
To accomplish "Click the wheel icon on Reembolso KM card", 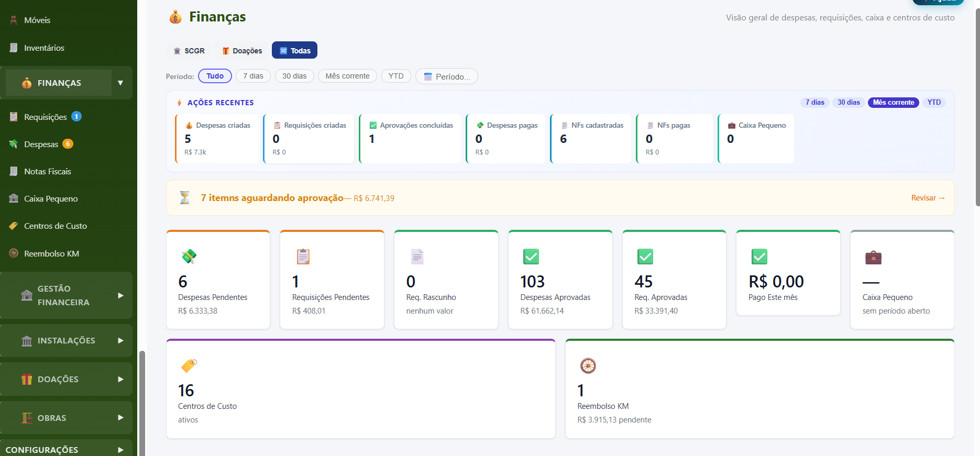I will pos(588,365).
